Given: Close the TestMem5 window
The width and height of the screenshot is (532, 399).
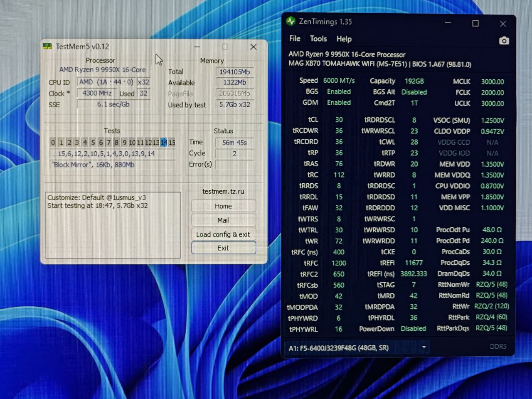Looking at the screenshot, I should tap(253, 47).
